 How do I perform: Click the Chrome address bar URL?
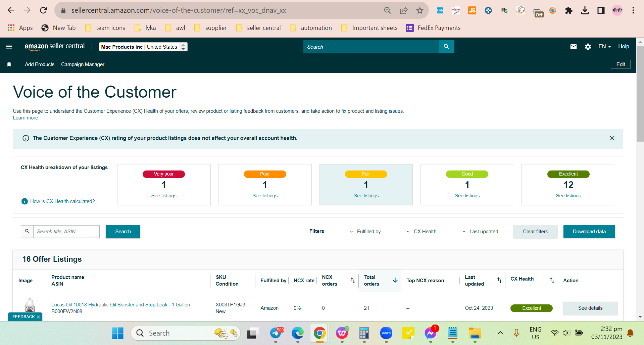179,10
